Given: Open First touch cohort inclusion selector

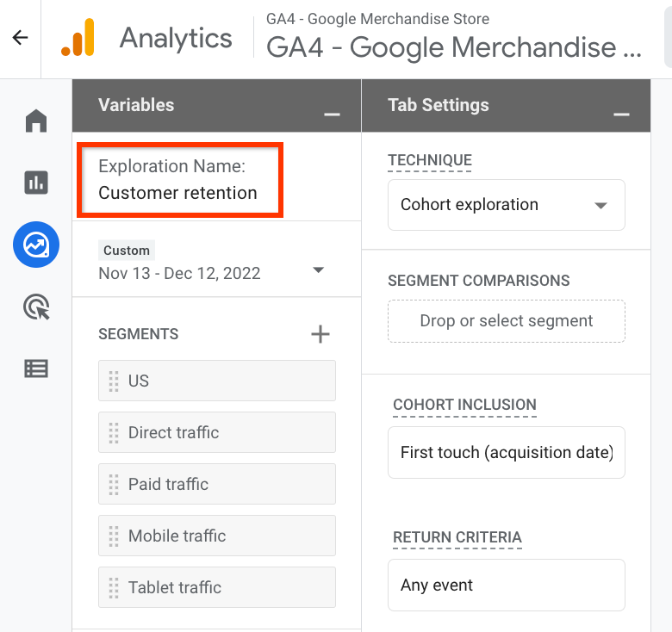Looking at the screenshot, I should click(x=506, y=453).
